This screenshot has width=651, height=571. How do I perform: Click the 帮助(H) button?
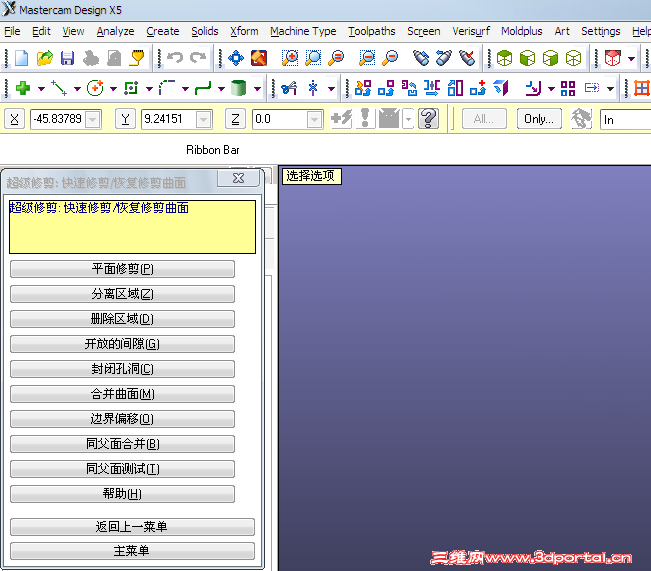pyautogui.click(x=122, y=494)
